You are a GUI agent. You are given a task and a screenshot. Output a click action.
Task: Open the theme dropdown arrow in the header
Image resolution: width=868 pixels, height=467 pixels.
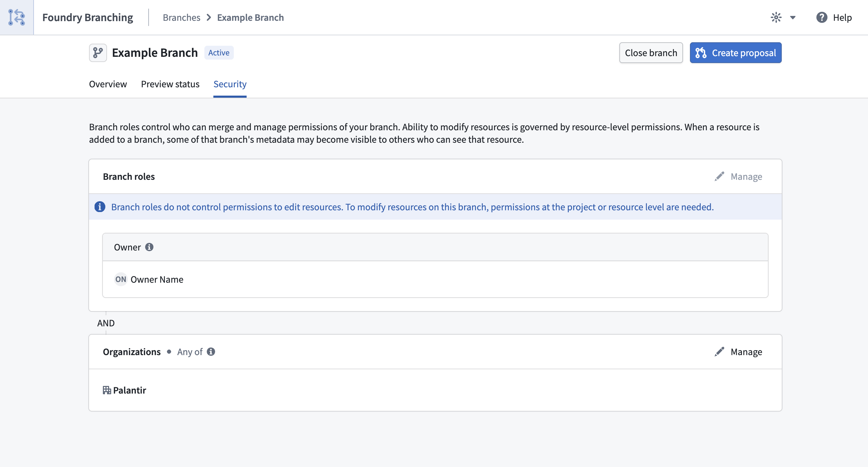coord(793,17)
